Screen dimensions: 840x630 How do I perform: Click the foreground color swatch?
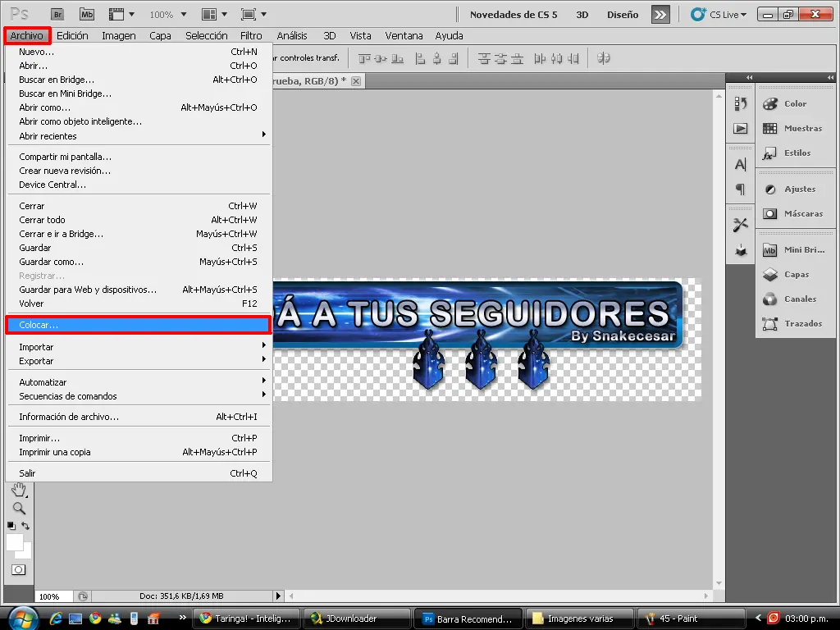(15, 542)
